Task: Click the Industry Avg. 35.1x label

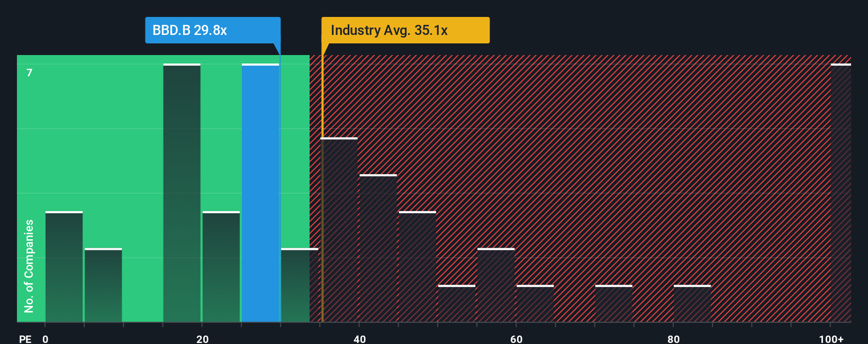Action: [405, 30]
